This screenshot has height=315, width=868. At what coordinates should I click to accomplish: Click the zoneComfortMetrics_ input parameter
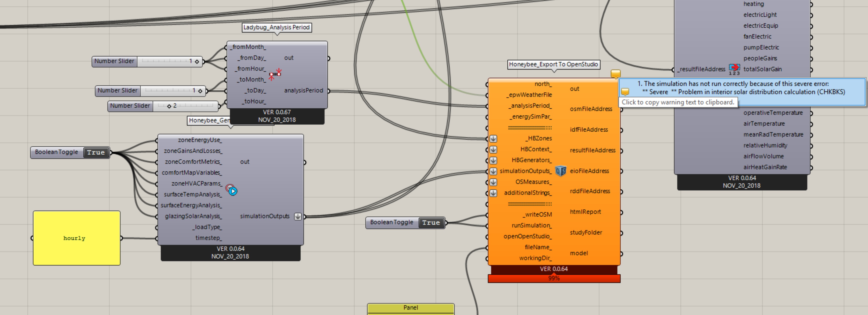pos(193,162)
